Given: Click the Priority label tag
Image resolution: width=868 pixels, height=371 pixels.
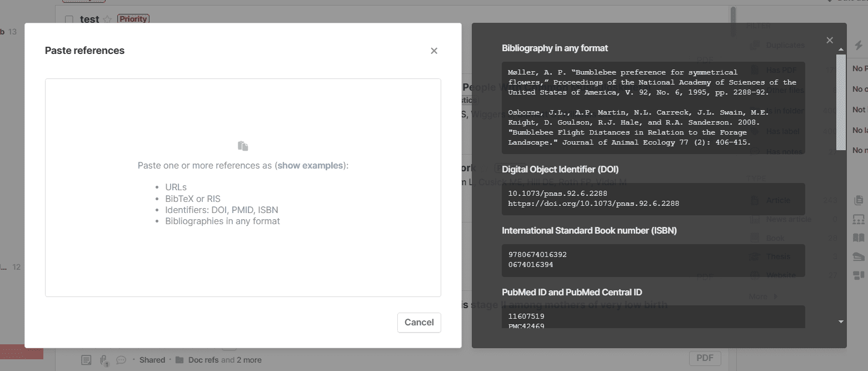Looking at the screenshot, I should (x=133, y=19).
